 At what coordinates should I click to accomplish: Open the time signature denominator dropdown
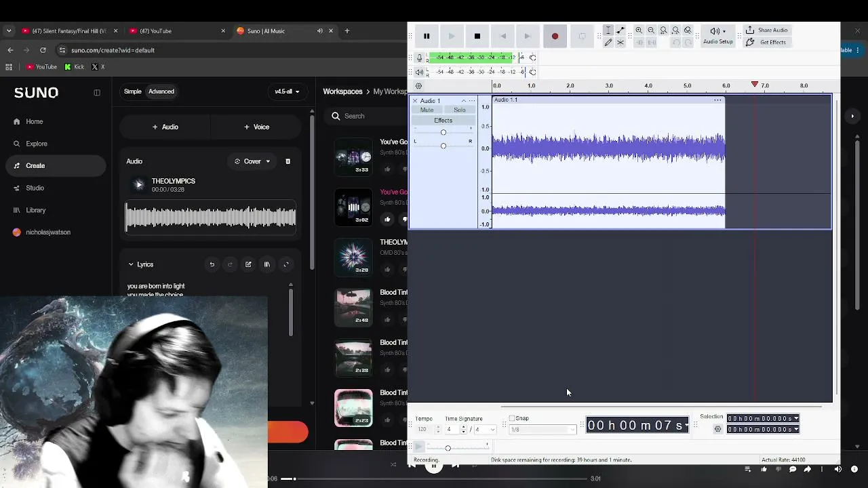[x=484, y=430]
